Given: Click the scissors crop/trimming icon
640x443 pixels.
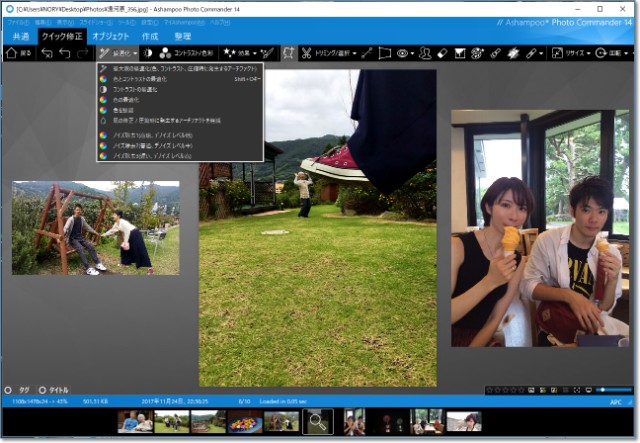Looking at the screenshot, I should (306, 53).
